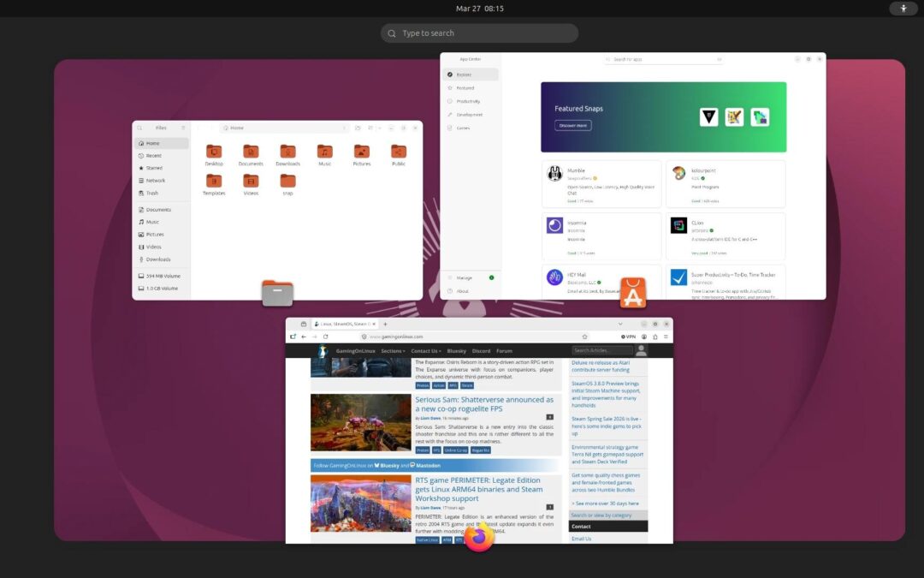Open Manage in App Center sidebar

click(x=471, y=277)
